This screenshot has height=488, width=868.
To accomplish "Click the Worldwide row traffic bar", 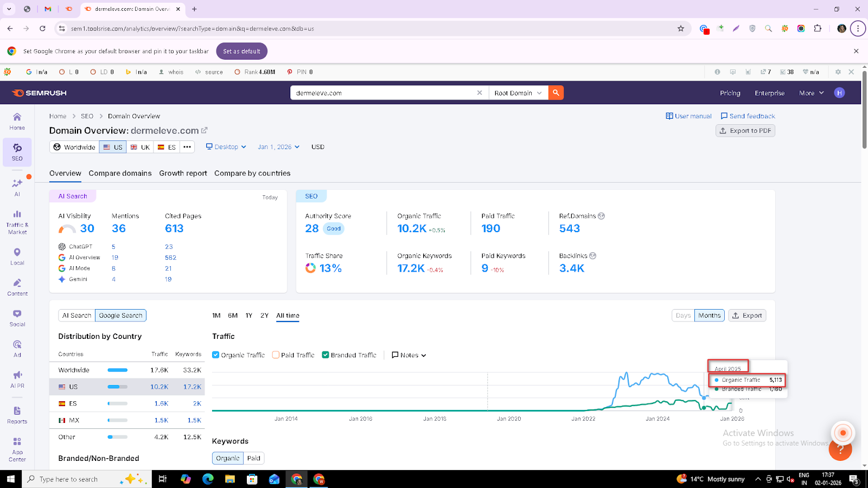I will (x=117, y=370).
